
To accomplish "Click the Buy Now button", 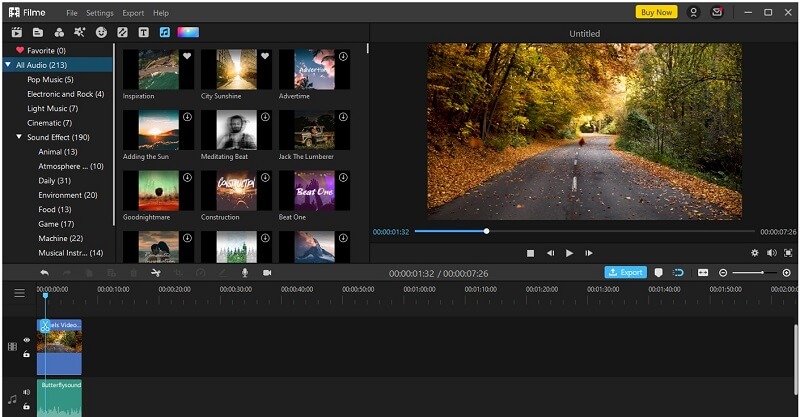I will point(657,12).
